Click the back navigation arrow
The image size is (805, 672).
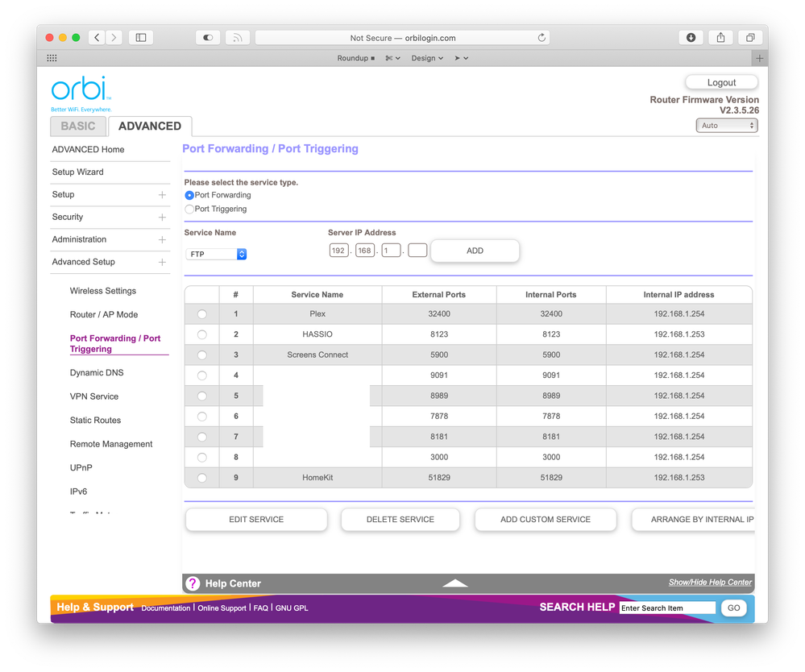pos(96,37)
